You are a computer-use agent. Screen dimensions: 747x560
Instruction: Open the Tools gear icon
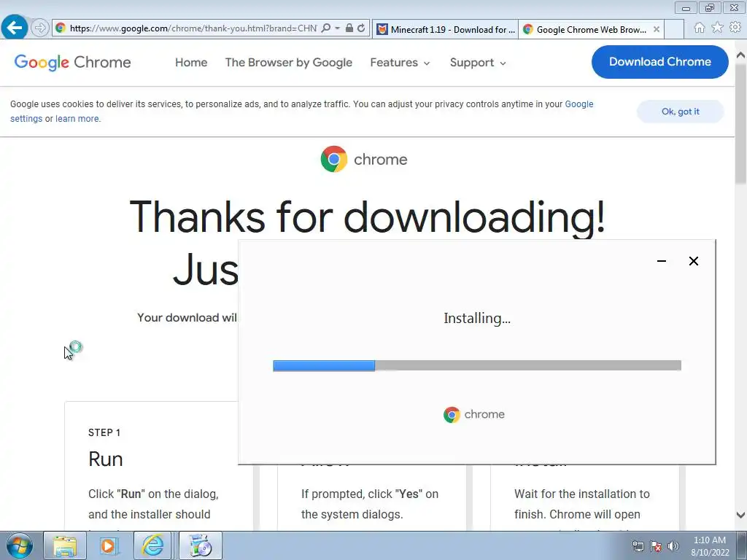tap(735, 28)
